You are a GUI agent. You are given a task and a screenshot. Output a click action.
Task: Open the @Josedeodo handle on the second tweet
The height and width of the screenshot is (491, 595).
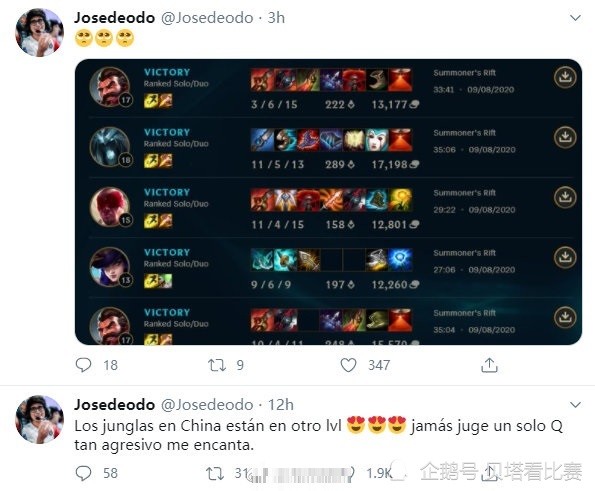(207, 405)
